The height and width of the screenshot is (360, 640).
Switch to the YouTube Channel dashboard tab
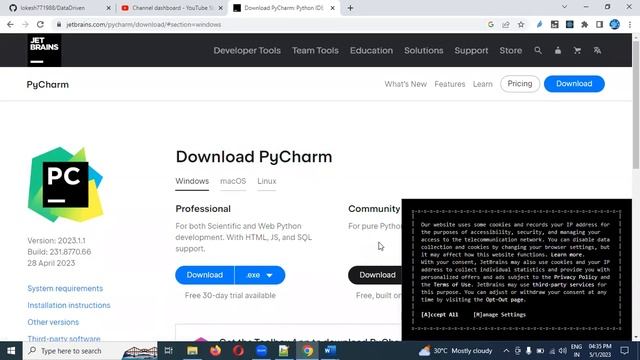(x=171, y=8)
